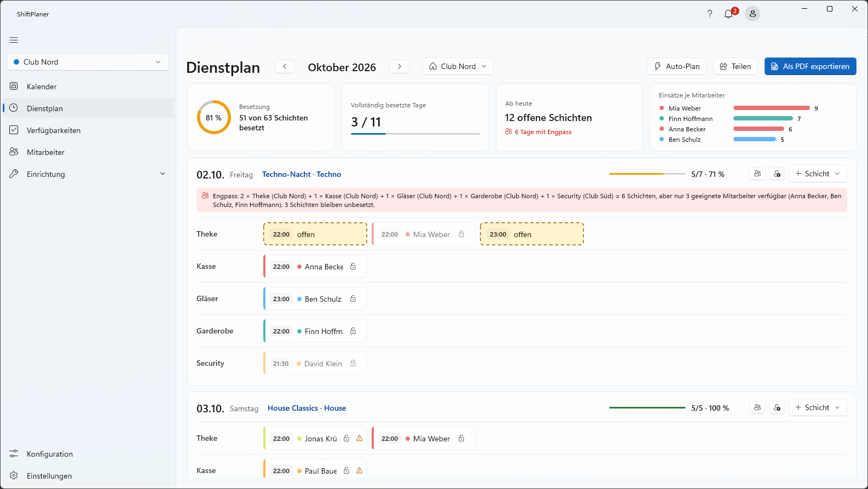Click warning icon on Paul Baue shift
This screenshot has height=489, width=868.
(360, 470)
